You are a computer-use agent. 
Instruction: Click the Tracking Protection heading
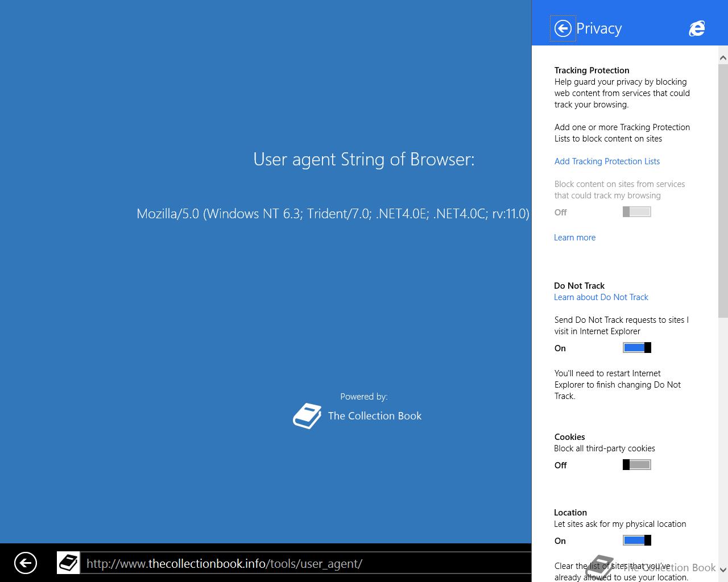click(x=591, y=70)
